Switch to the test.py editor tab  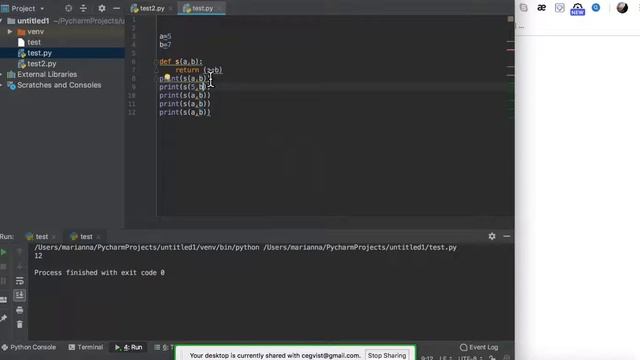202,8
